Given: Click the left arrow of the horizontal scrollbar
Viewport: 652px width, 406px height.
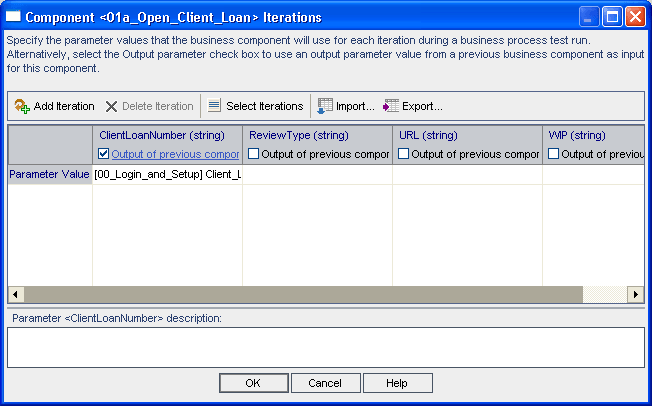Looking at the screenshot, I should coord(16,294).
